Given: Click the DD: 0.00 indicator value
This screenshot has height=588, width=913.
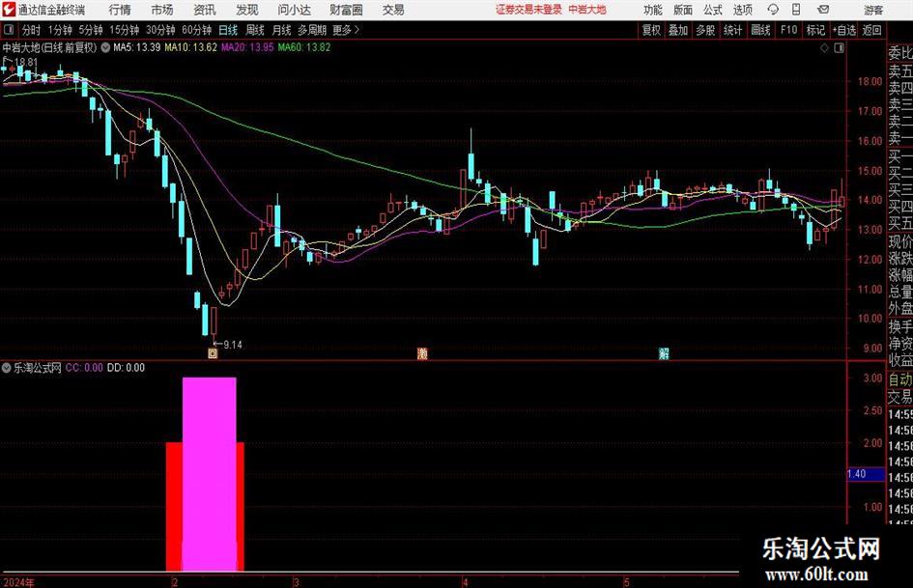Looking at the screenshot, I should point(126,368).
